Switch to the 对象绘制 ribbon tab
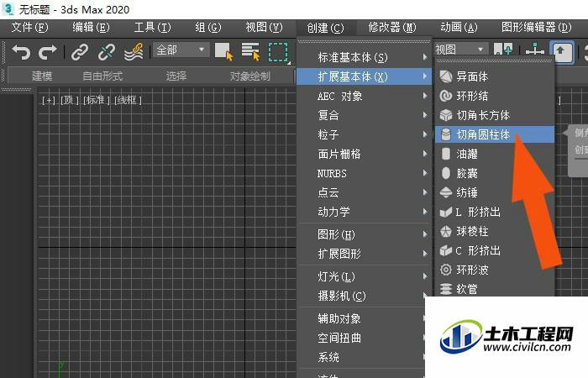 (x=249, y=76)
